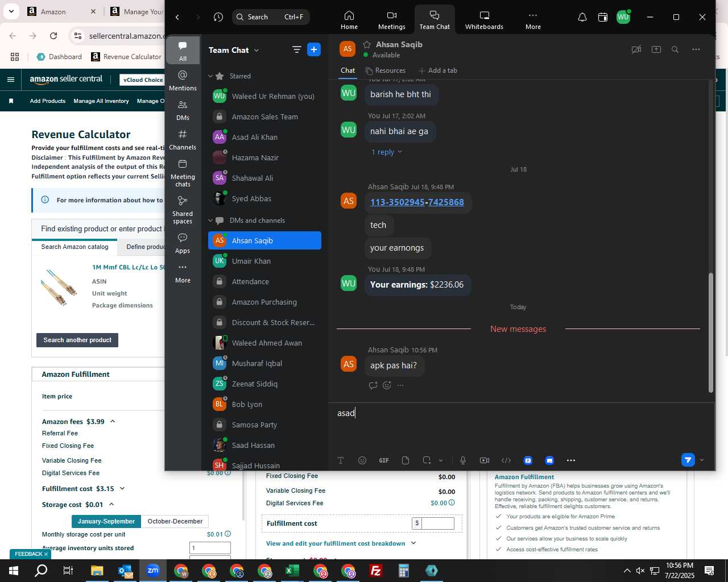
Task: Open DMs in the Zoom sidebar
Action: [183, 110]
